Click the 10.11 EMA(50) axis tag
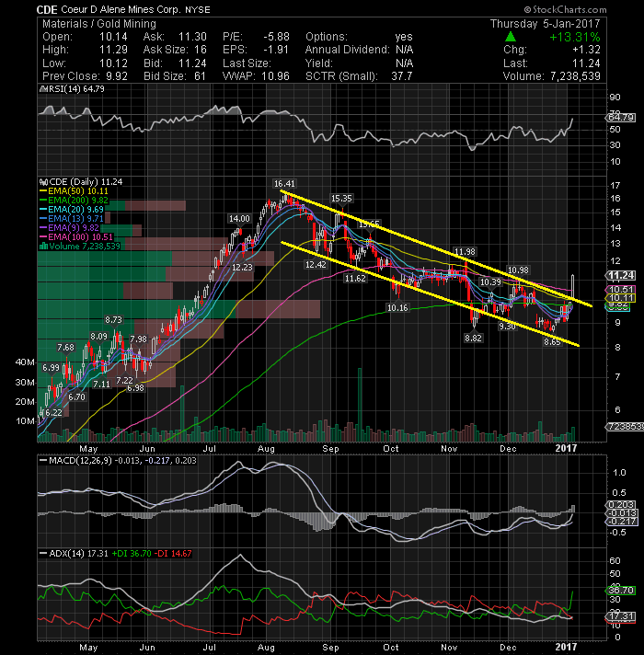The image size is (644, 655). (x=621, y=298)
